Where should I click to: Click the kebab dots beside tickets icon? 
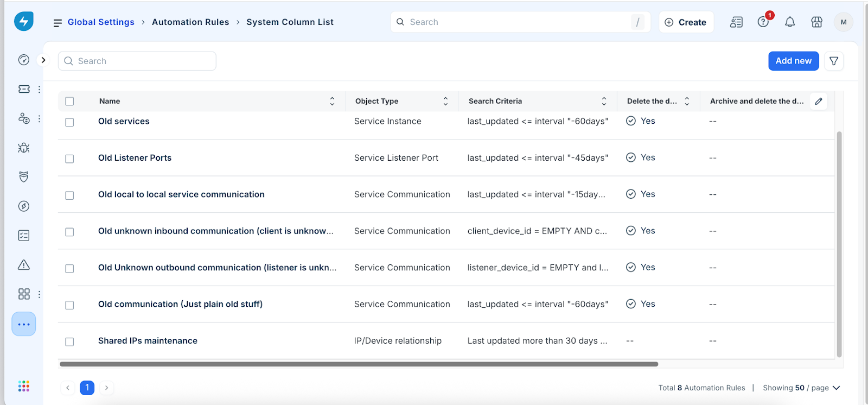tap(39, 89)
